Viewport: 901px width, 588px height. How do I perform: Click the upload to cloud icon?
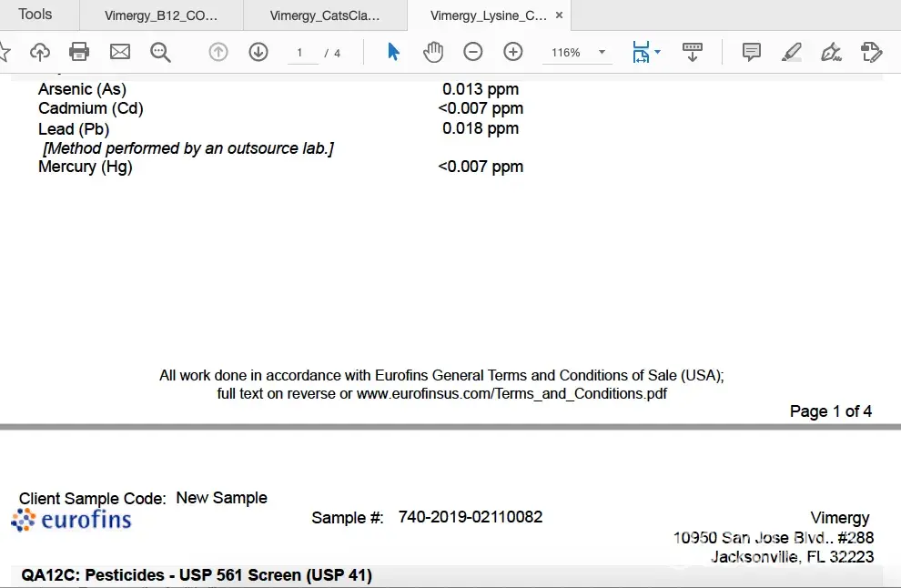point(40,52)
